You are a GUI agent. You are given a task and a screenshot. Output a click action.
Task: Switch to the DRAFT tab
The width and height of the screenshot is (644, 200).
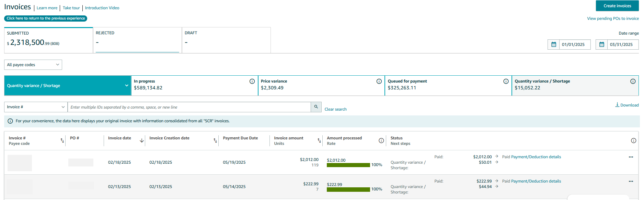click(x=226, y=40)
